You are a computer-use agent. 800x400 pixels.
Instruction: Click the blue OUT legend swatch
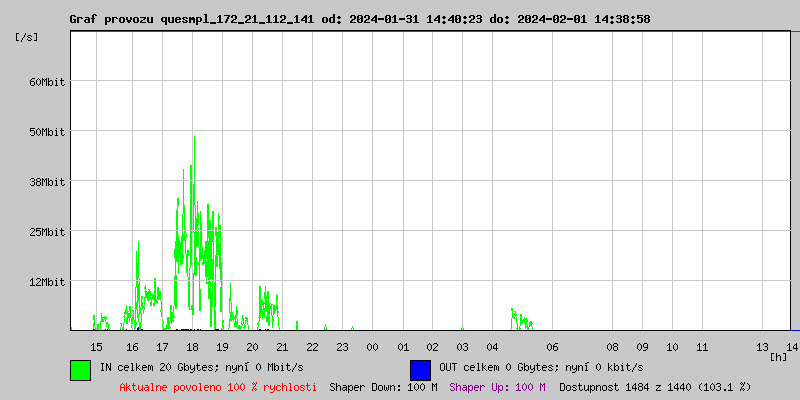point(420,369)
